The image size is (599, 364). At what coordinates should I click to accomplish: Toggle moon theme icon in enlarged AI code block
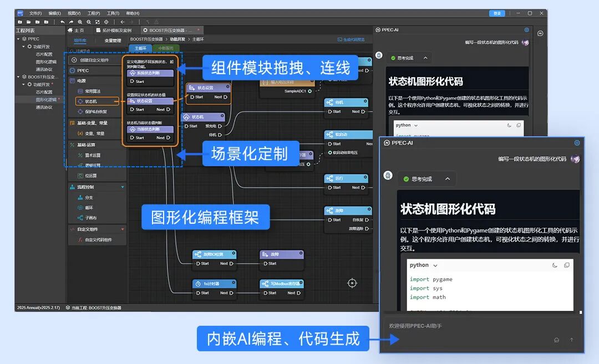(x=555, y=265)
